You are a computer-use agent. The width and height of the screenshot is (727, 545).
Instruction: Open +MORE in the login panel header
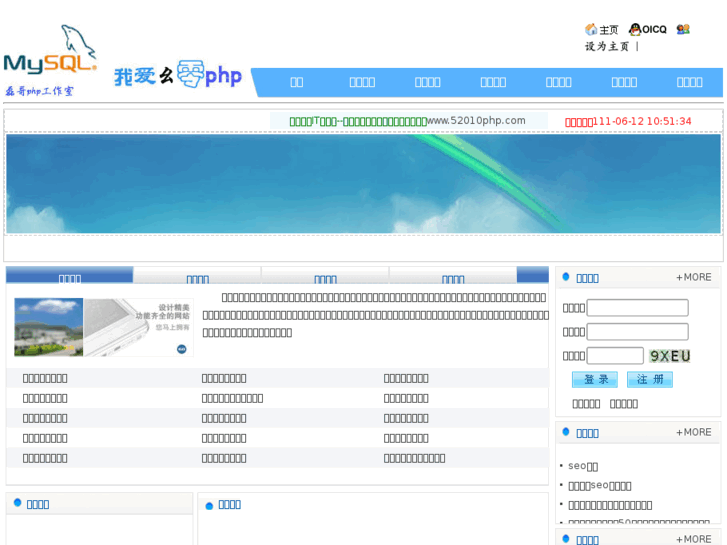click(694, 277)
